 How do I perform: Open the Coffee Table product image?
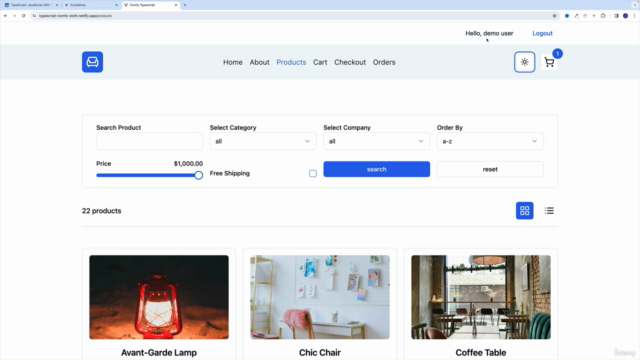[481, 297]
